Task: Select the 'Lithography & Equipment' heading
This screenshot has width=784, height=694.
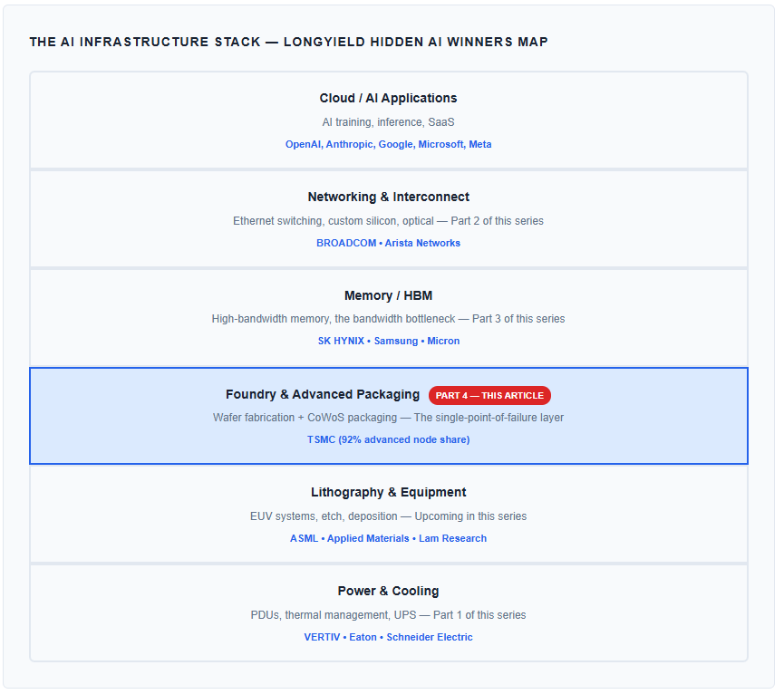Action: click(x=388, y=492)
